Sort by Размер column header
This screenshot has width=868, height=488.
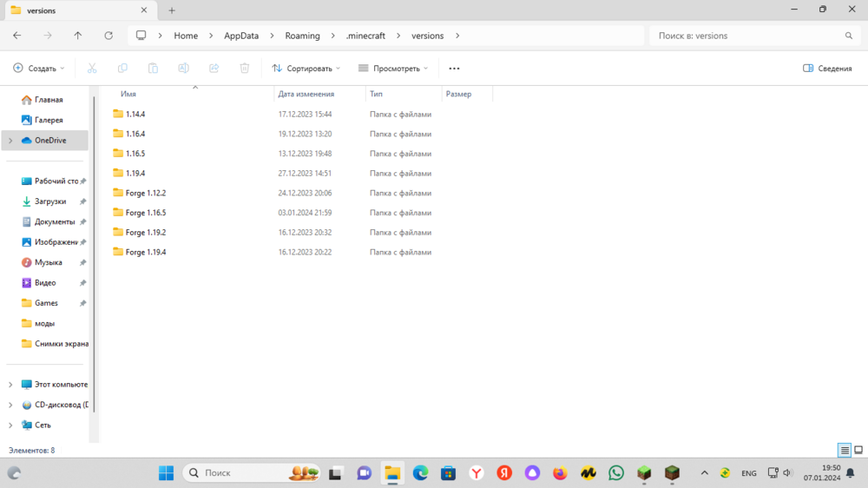[x=458, y=94]
